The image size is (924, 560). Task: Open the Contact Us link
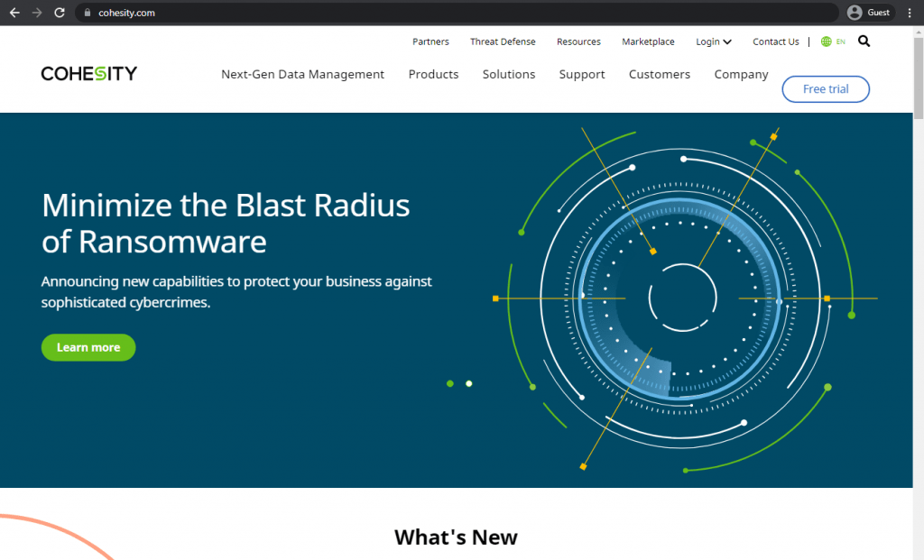pos(775,41)
